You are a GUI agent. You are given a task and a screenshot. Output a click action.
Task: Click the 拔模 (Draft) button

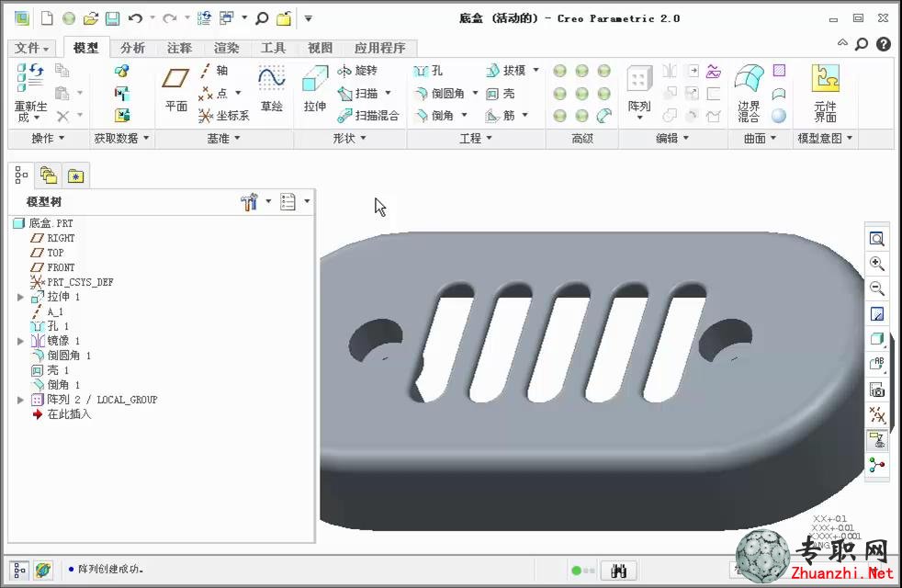coord(506,71)
